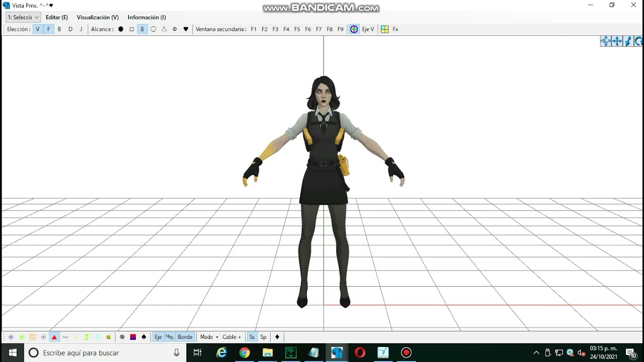The image size is (644, 362).
Task: Expand the Modo dropdown
Action: (x=209, y=337)
